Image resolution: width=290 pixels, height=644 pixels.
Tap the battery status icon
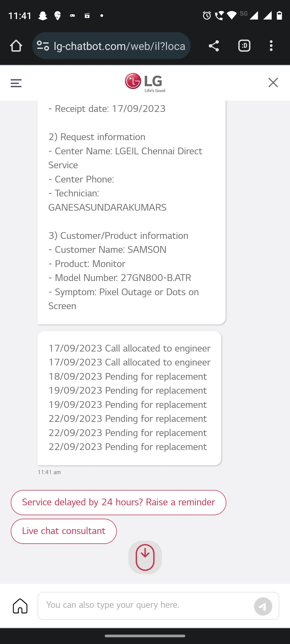[280, 15]
